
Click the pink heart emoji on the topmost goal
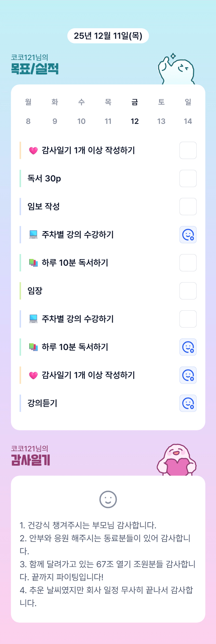tap(33, 151)
